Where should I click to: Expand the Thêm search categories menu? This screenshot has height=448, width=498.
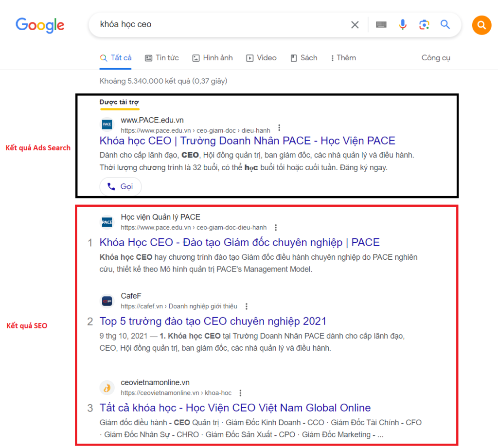[x=343, y=57]
